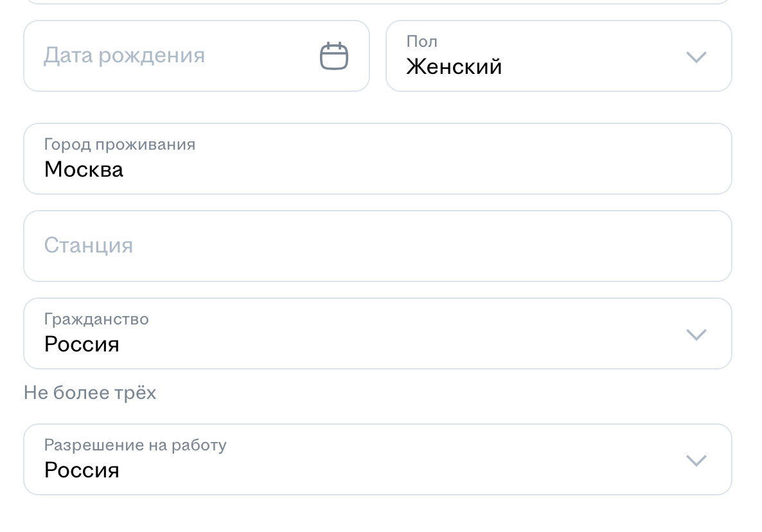Expand the Пол chevron arrow
762x532 pixels.
point(696,57)
